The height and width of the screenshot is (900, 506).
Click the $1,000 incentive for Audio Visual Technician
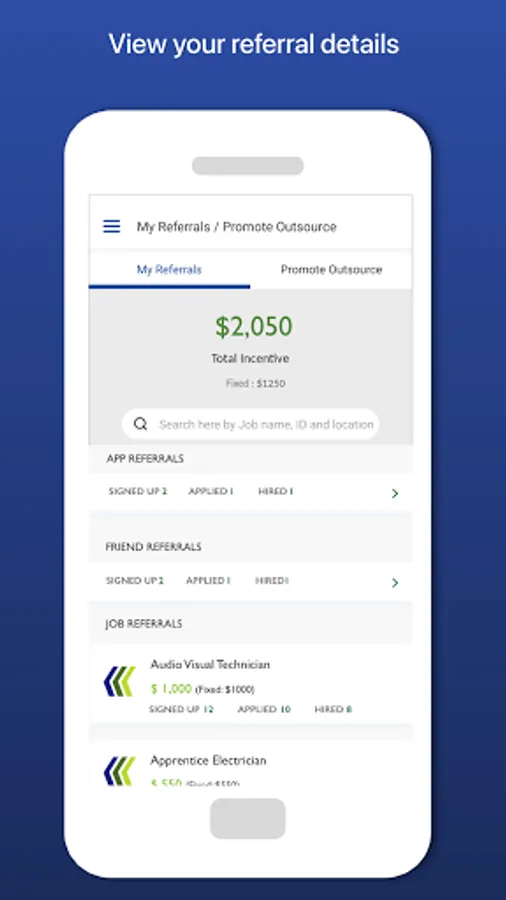(172, 688)
